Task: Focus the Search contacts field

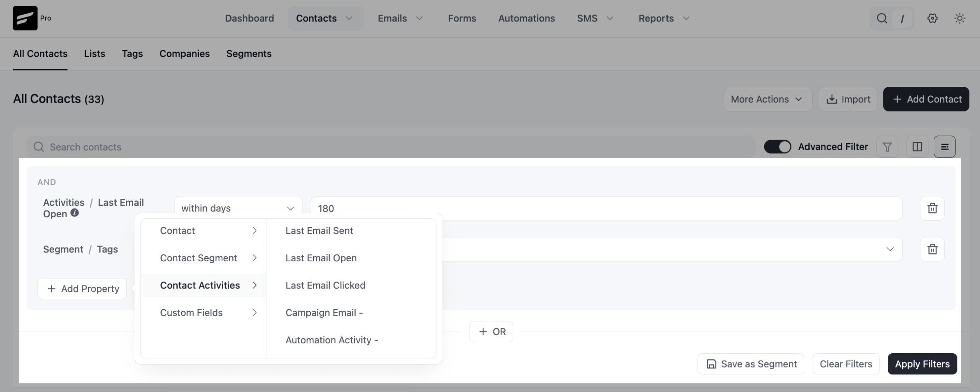Action: [x=391, y=147]
